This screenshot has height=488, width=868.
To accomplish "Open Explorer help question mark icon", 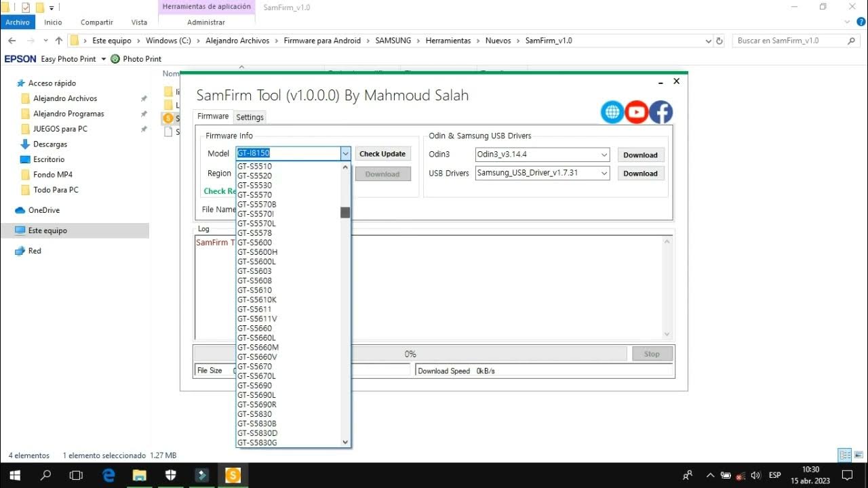I will (861, 22).
